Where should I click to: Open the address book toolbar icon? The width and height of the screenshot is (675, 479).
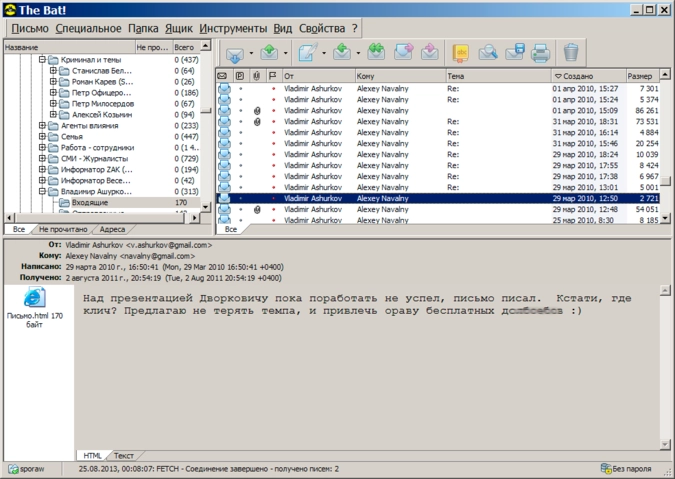[x=461, y=53]
